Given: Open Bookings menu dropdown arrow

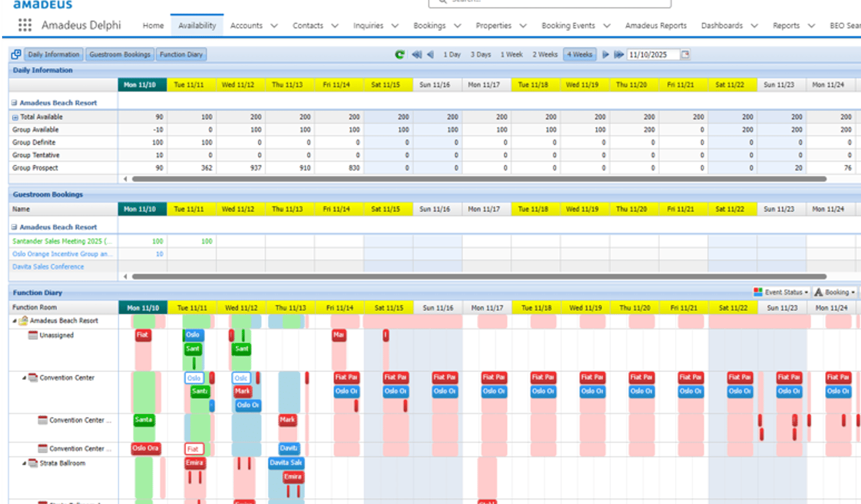Looking at the screenshot, I should 457,26.
